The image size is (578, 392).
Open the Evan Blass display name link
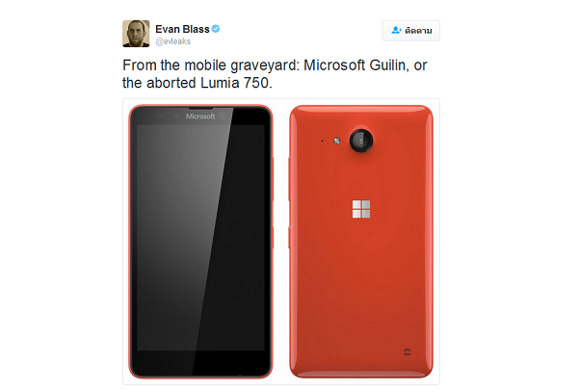[x=182, y=29]
